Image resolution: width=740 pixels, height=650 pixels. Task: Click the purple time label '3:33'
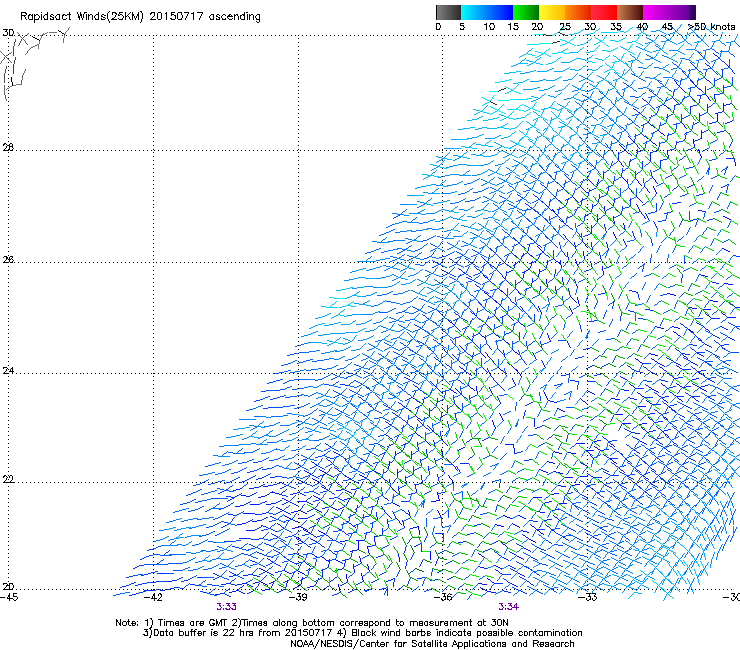click(227, 607)
